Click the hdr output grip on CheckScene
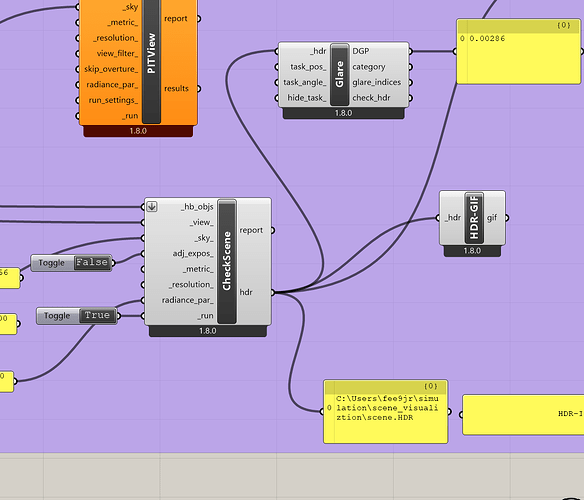Screen dimensions: 584x500 click(273, 292)
